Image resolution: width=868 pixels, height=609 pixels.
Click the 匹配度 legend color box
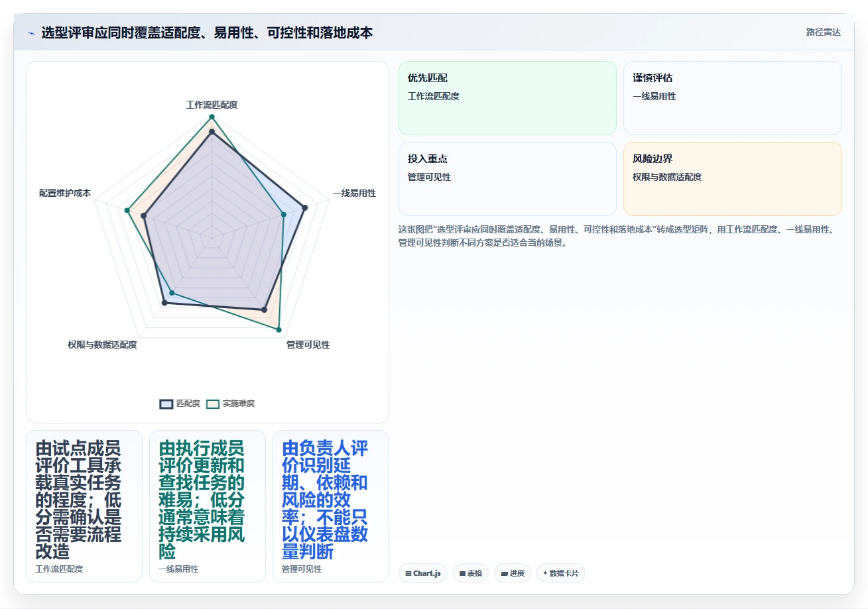(166, 404)
